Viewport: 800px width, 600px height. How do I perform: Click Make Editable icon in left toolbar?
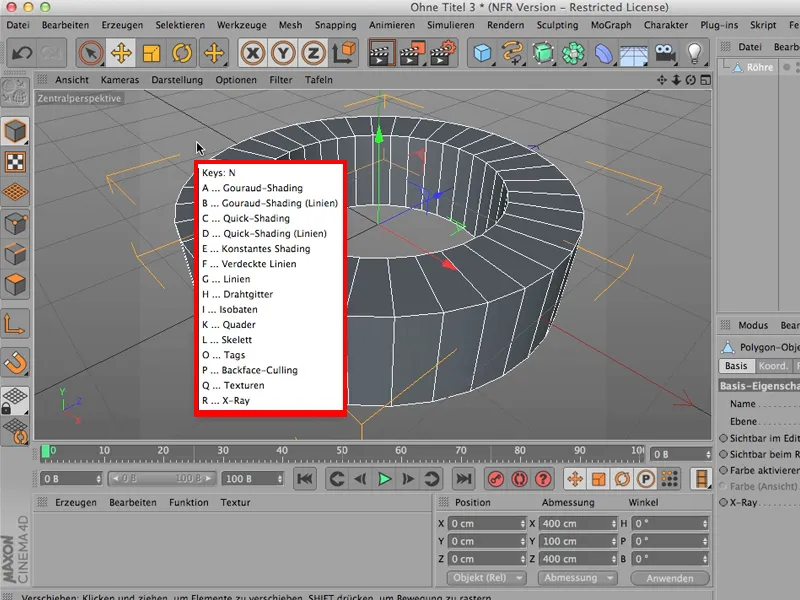[x=15, y=92]
